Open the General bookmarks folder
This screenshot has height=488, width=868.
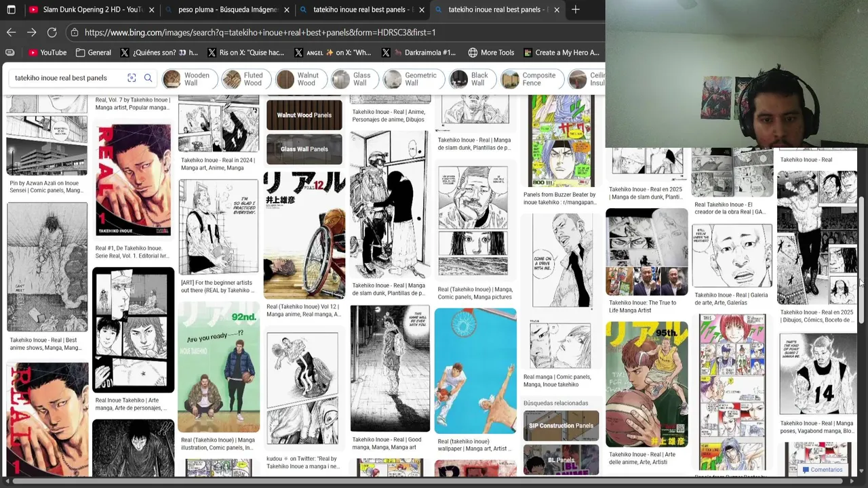pos(94,52)
